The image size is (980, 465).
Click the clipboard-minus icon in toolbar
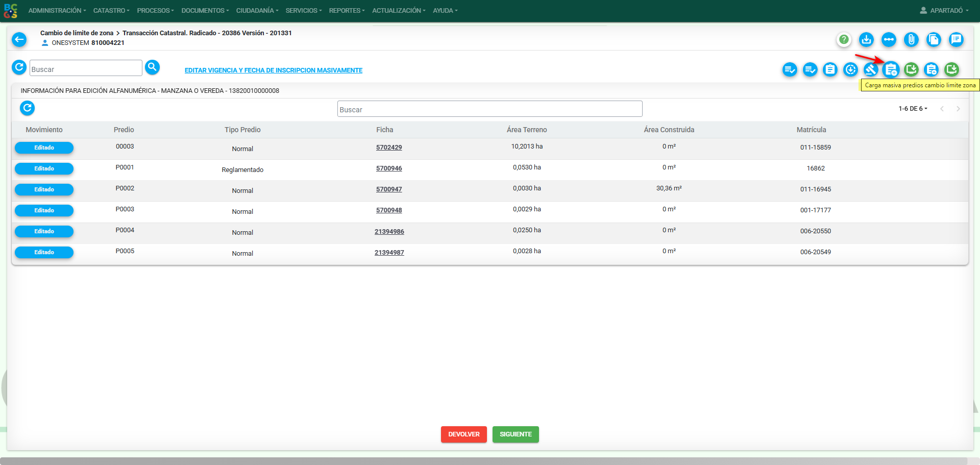pyautogui.click(x=931, y=69)
